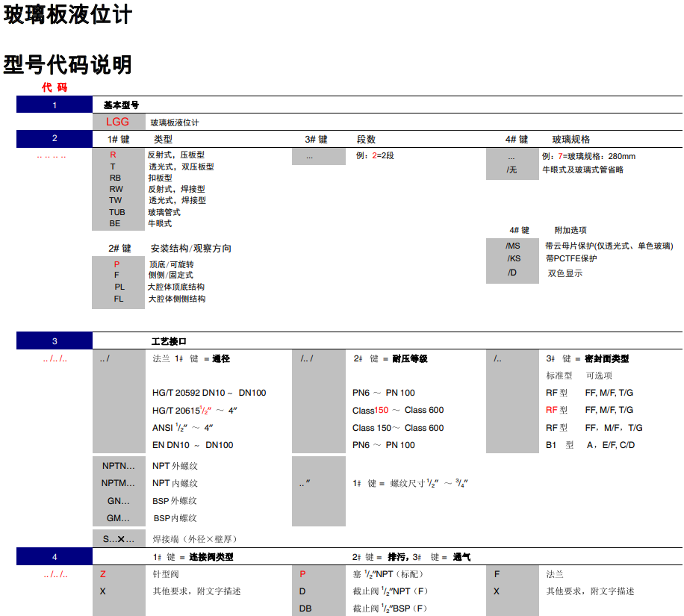The width and height of the screenshot is (684, 616).
Task: Click Class150 ~ Class 600 with red 150
Action: click(x=398, y=410)
